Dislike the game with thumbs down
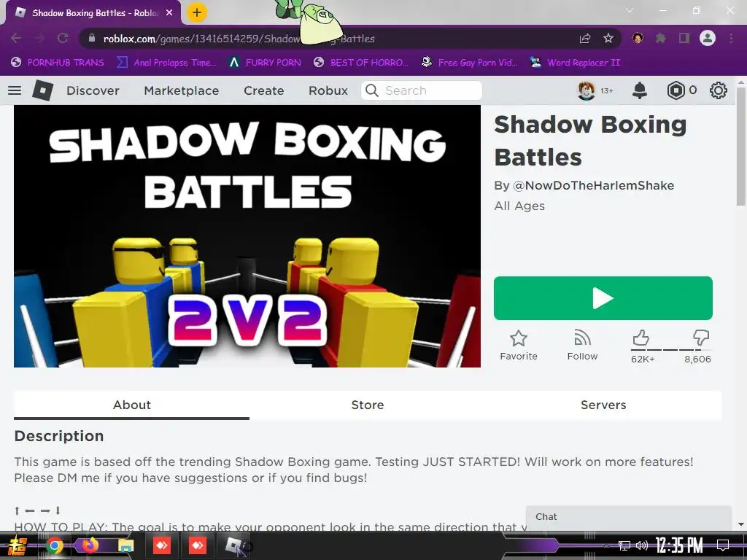747x560 pixels. tap(701, 338)
